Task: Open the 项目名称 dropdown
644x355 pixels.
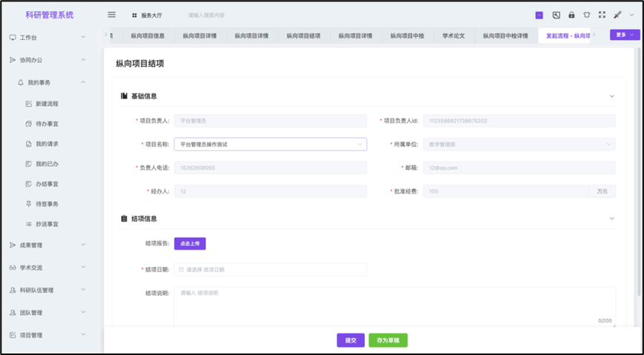Action: pyautogui.click(x=270, y=145)
